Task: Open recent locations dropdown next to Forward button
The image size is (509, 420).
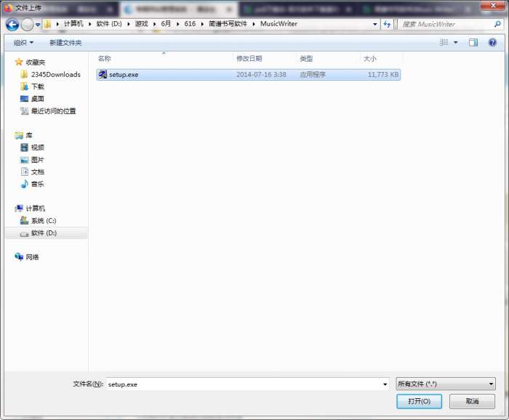Action: (x=38, y=25)
